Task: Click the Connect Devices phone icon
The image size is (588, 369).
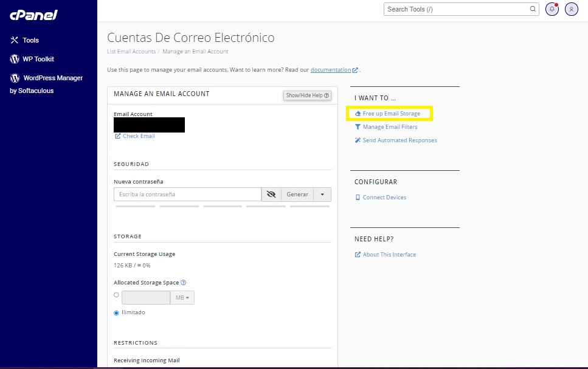Action: 358,198
